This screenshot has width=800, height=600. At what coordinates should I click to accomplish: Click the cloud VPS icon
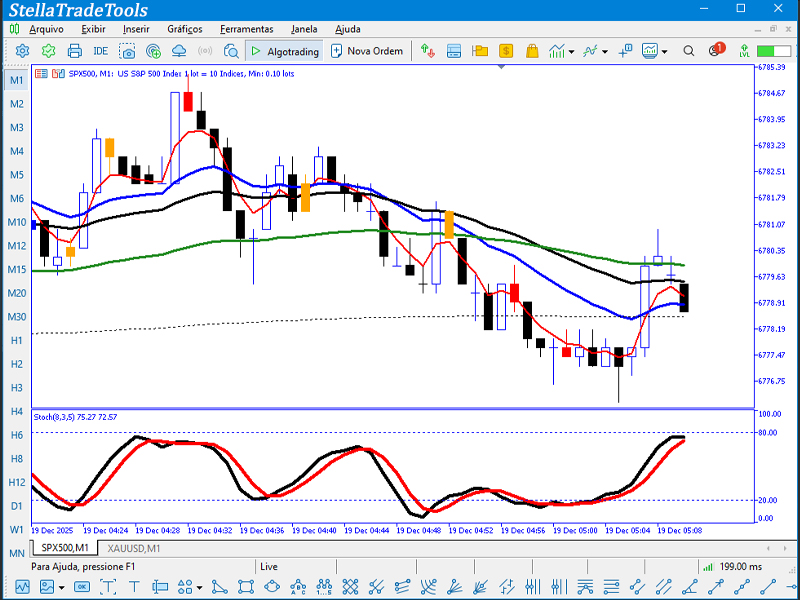point(179,51)
